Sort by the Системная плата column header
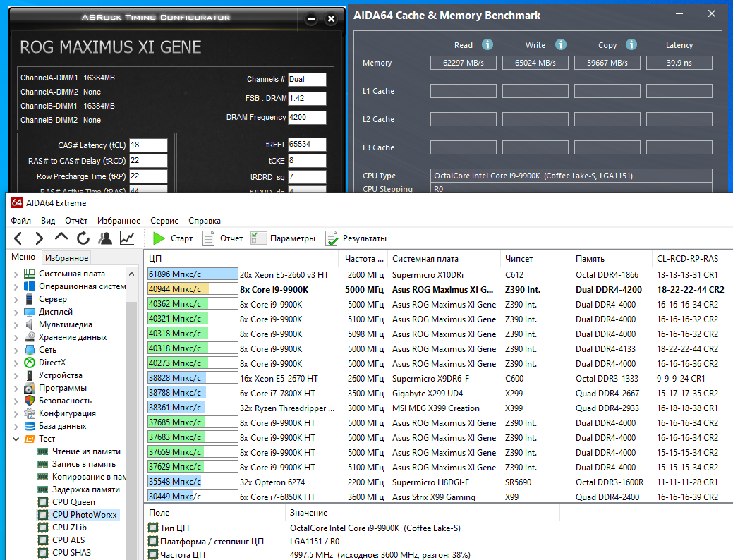Screen dimensions: 733x560 442,259
